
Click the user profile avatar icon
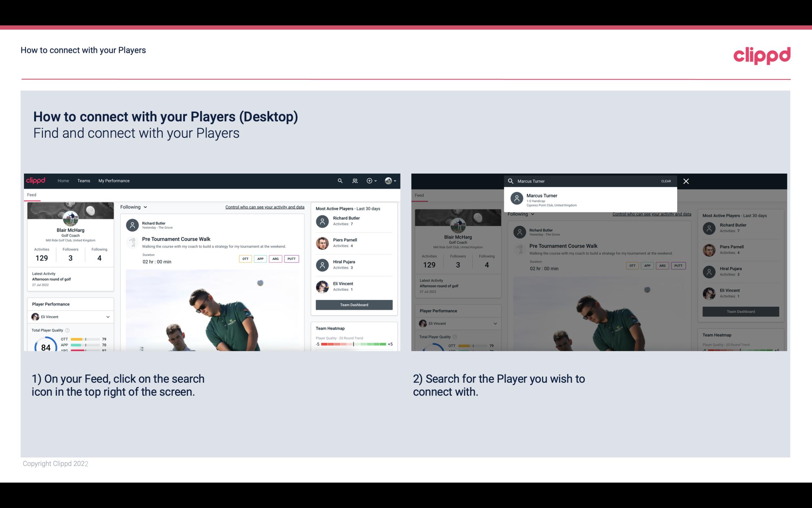(389, 181)
